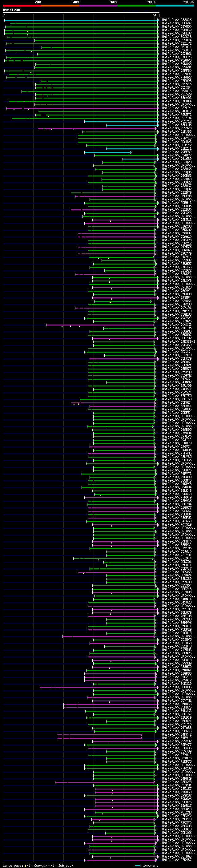Screen dimensions: 197x868
Task: Select hit label UniRef100_B7FLR6
Action: (177, 57)
